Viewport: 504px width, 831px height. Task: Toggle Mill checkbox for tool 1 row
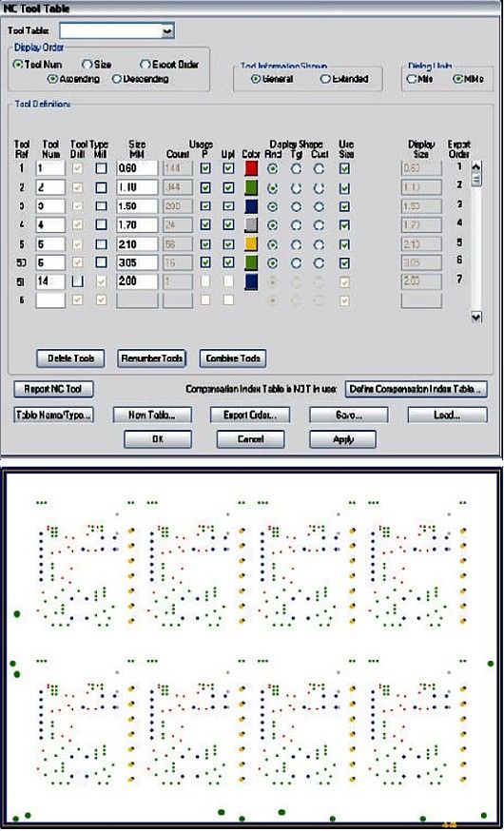pos(101,168)
